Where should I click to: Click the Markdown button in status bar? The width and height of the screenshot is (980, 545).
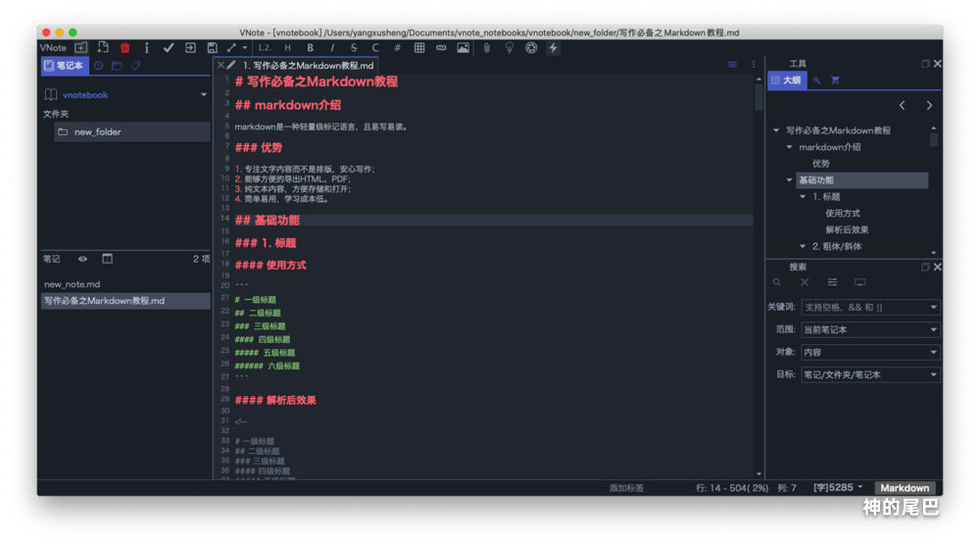click(x=904, y=487)
